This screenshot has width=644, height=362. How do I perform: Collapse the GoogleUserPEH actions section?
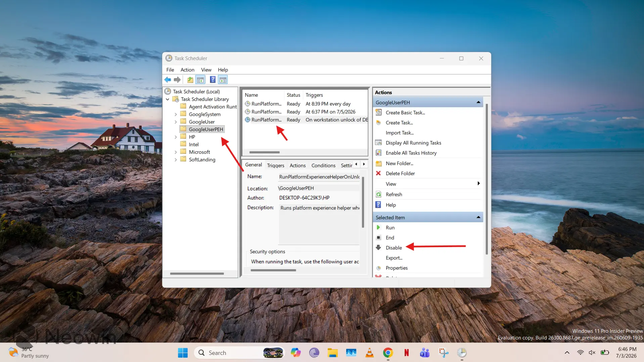click(x=478, y=102)
